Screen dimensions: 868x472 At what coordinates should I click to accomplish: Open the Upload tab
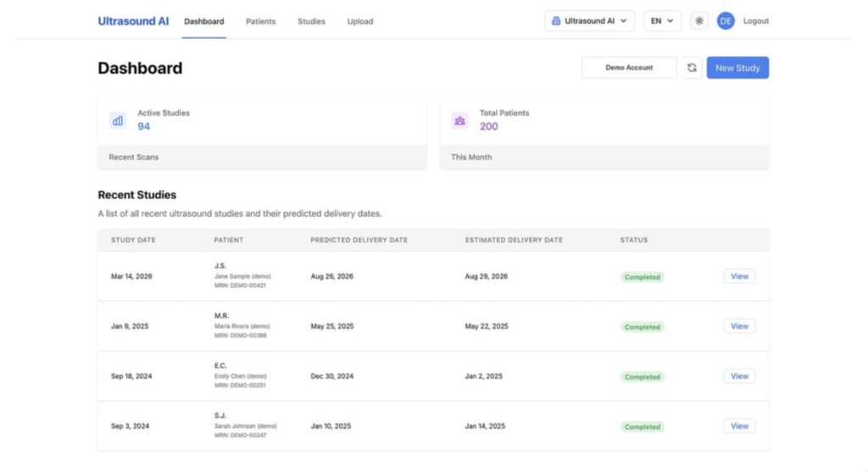[359, 21]
